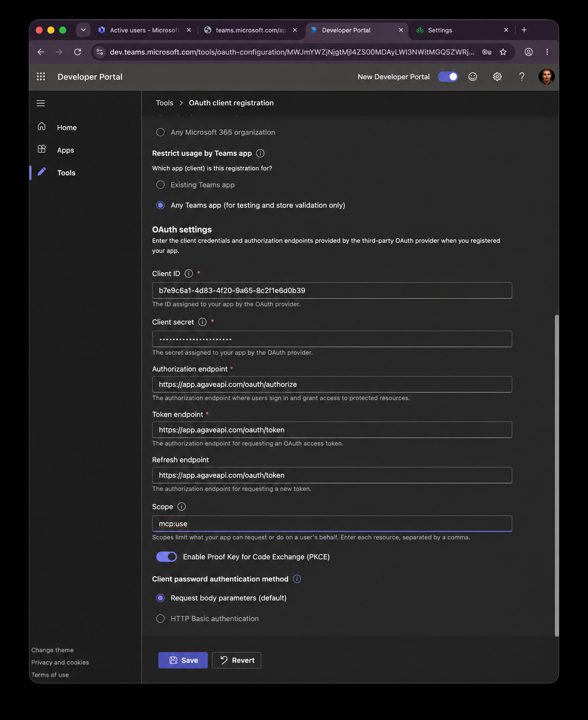The image size is (588, 720).
Task: Click the browser address bar URL
Action: click(x=292, y=52)
